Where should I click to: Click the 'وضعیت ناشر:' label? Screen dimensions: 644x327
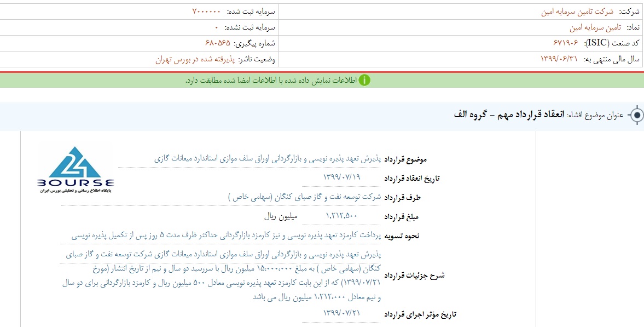click(257, 60)
